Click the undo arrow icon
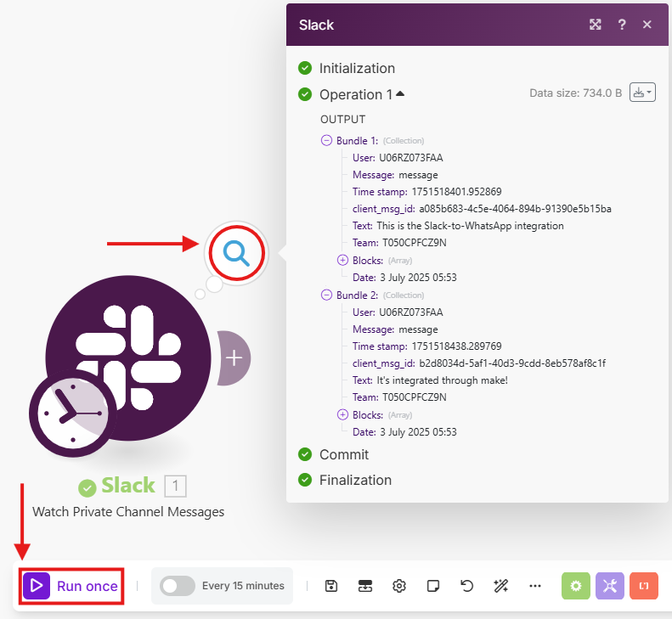The height and width of the screenshot is (619, 672). tap(466, 586)
